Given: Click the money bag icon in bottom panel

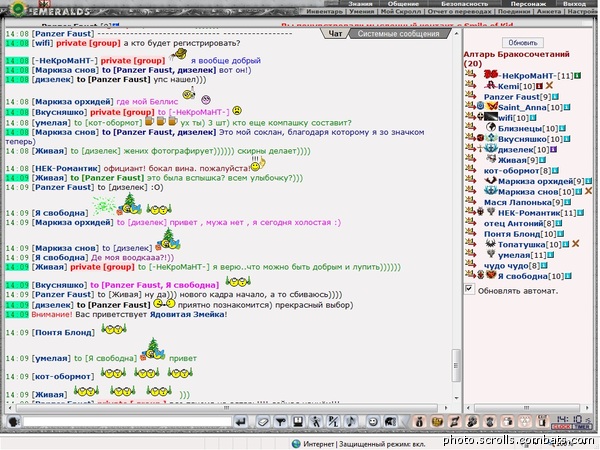Looking at the screenshot, I should tap(419, 422).
